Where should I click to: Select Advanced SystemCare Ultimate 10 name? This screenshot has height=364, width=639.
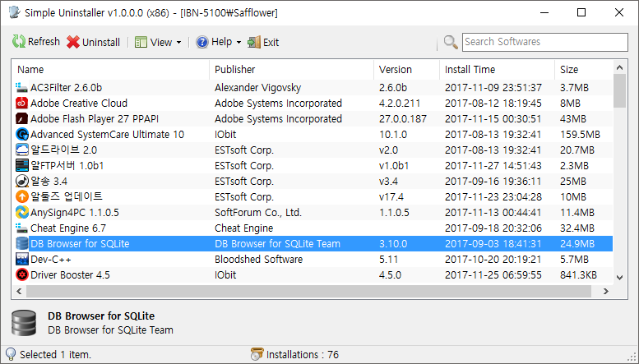coord(107,135)
